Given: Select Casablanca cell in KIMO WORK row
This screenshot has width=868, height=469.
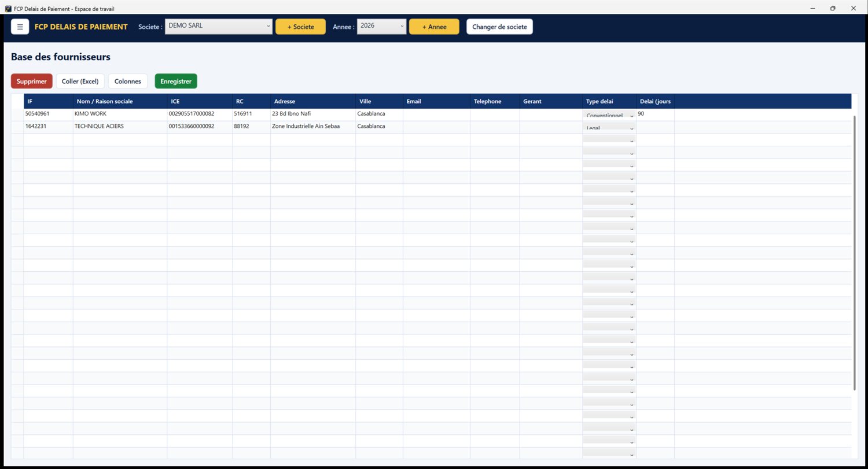Looking at the screenshot, I should [x=379, y=115].
